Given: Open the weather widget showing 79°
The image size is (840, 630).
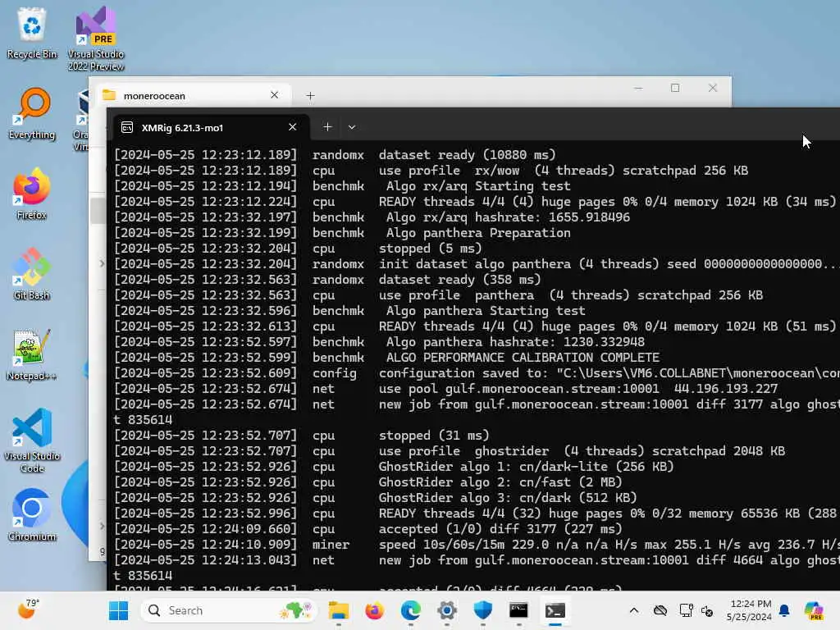Looking at the screenshot, I should [x=28, y=609].
